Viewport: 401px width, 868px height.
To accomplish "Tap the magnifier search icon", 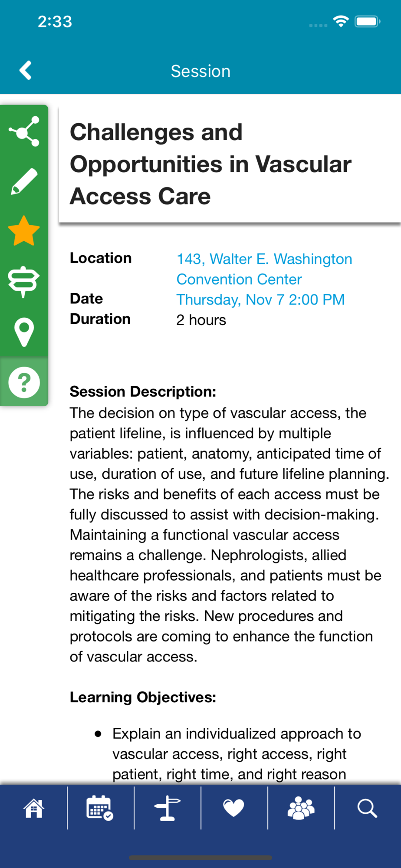I will (x=367, y=808).
